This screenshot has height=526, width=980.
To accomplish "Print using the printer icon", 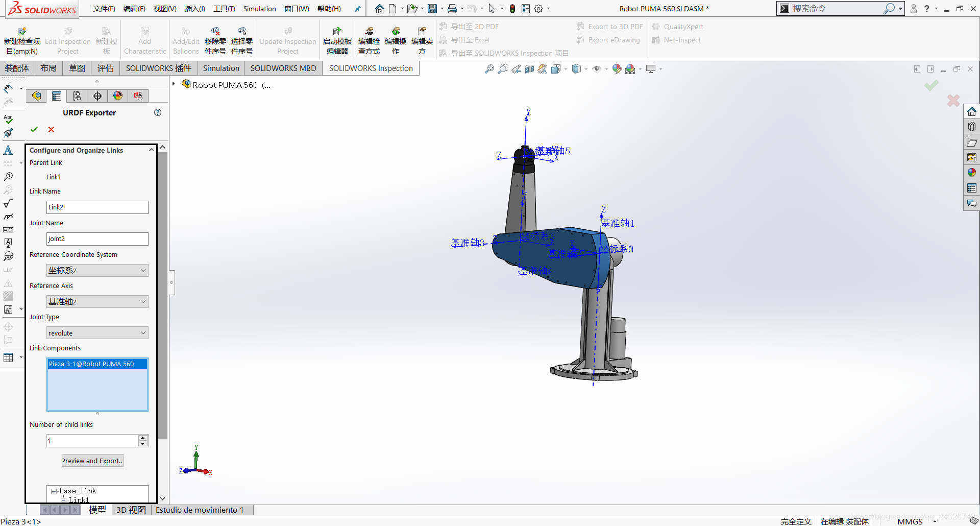I will pos(452,9).
